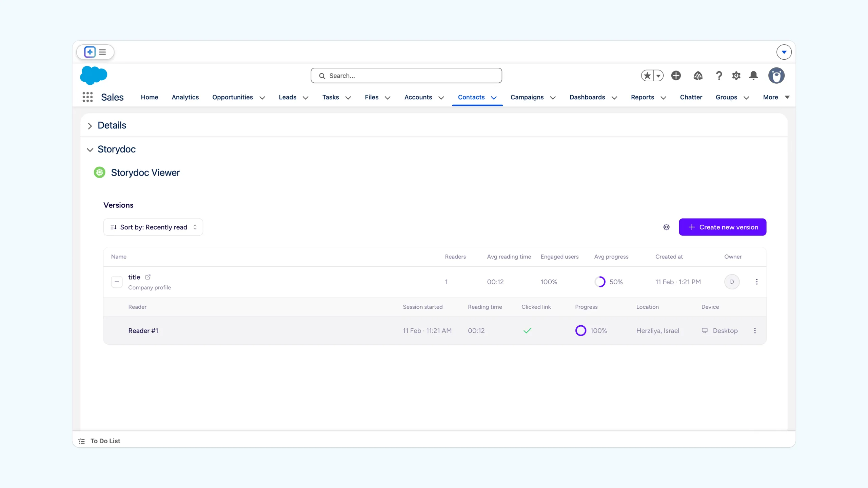Screen dimensions: 868x488
Task: Click the 100% progress ring for Reader #1
Action: [x=581, y=330]
